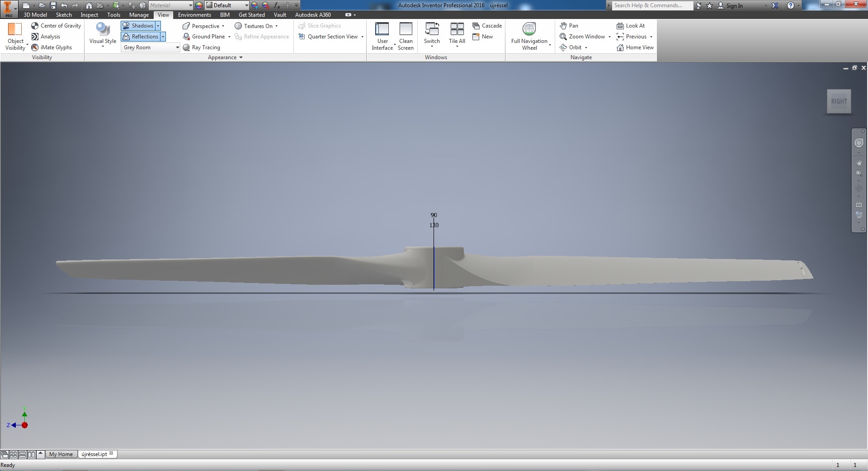The image size is (868, 471).
Task: Click the Save icon in quick access toolbar
Action: [x=53, y=5]
